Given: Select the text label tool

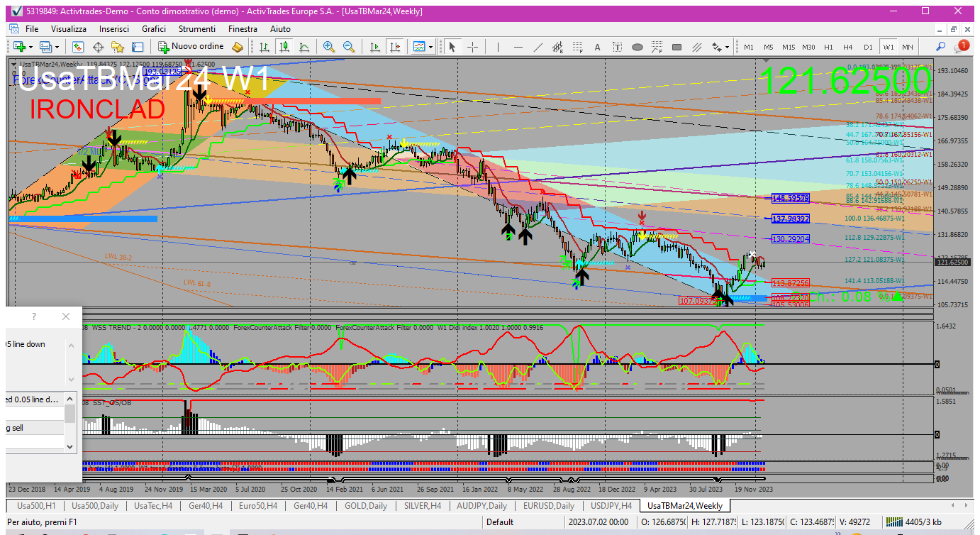Looking at the screenshot, I should 617,47.
